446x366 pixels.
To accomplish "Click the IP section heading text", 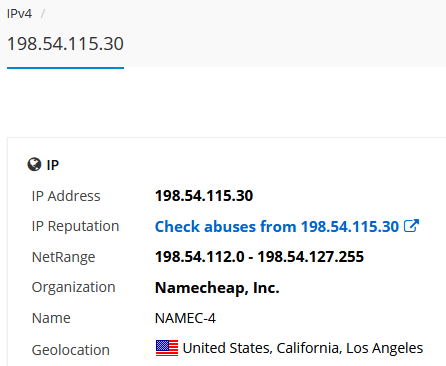I will pyautogui.click(x=53, y=165).
